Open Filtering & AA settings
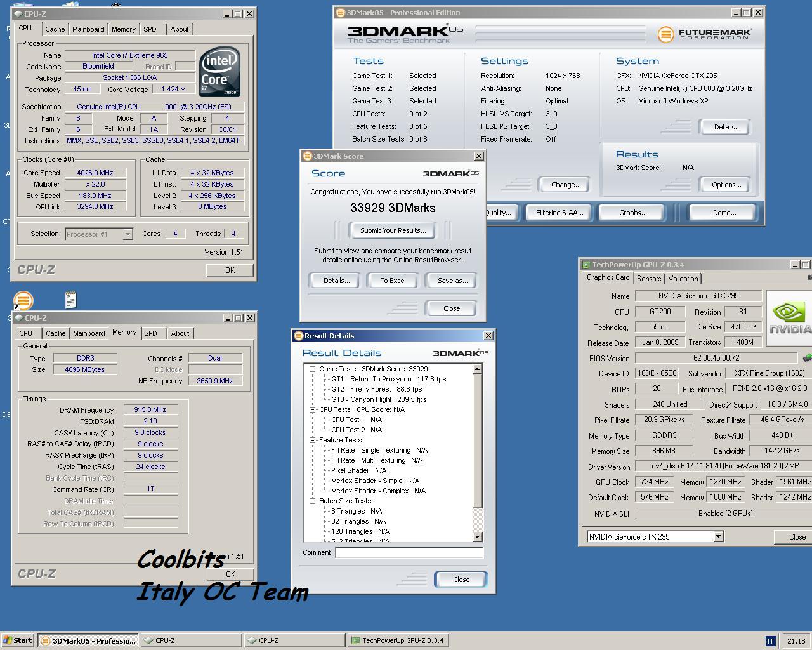The width and height of the screenshot is (812, 650). click(x=560, y=213)
